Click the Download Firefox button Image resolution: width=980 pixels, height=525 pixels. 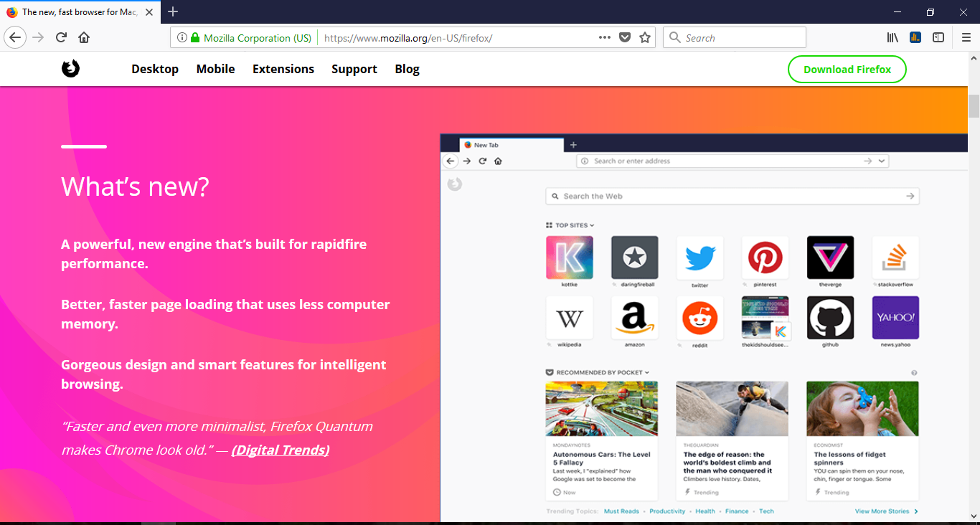click(x=847, y=69)
